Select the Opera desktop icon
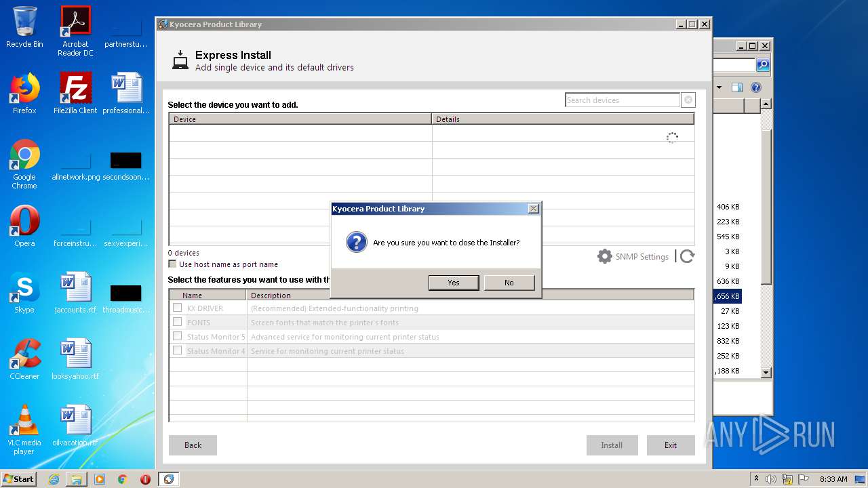The image size is (868, 488). [24, 226]
